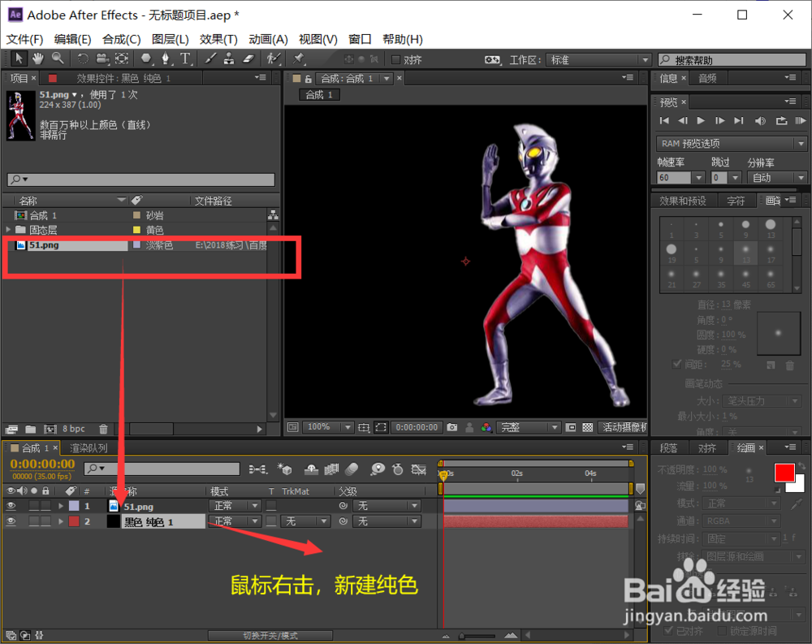Click the 8 bpc color depth button
Image resolution: width=812 pixels, height=644 pixels.
[74, 429]
